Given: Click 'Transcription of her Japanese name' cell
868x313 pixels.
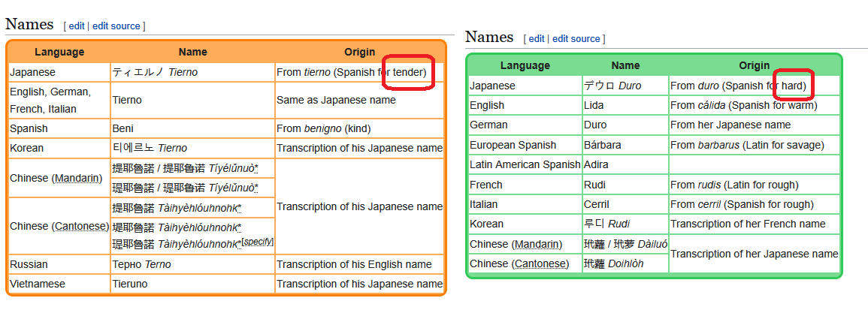Looking at the screenshot, I should pyautogui.click(x=754, y=254).
